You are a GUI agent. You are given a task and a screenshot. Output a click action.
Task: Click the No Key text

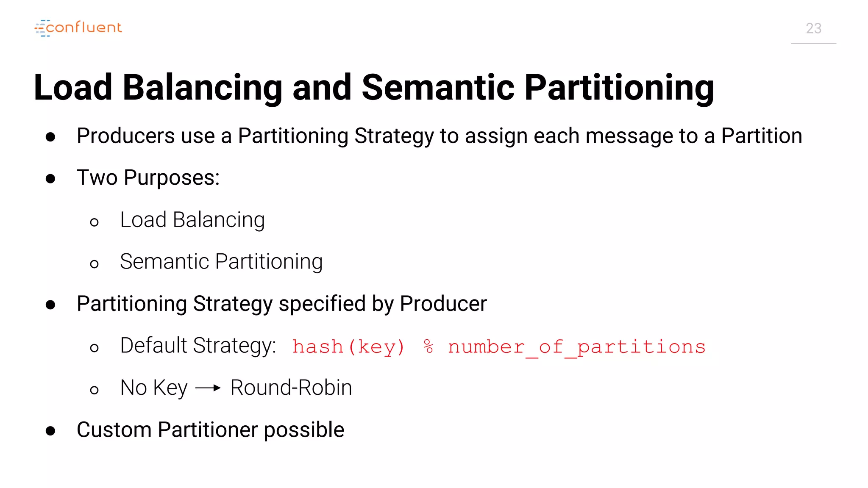154,388
